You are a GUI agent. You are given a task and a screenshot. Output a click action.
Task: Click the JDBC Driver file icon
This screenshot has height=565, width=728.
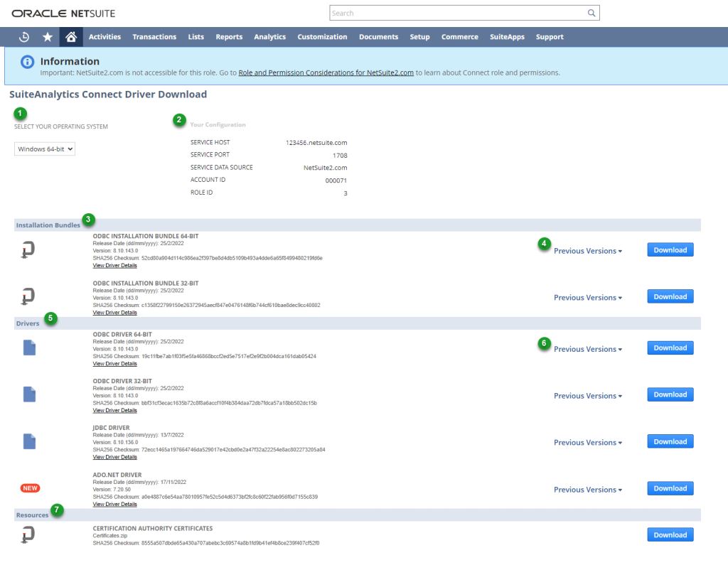[x=29, y=441]
